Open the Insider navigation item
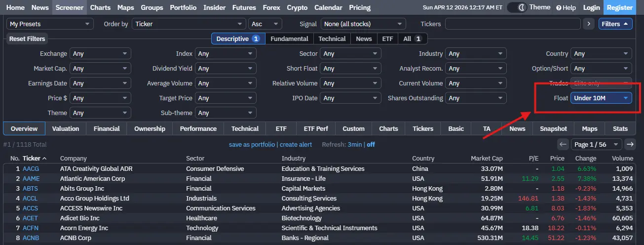The image size is (644, 245). [x=214, y=7]
